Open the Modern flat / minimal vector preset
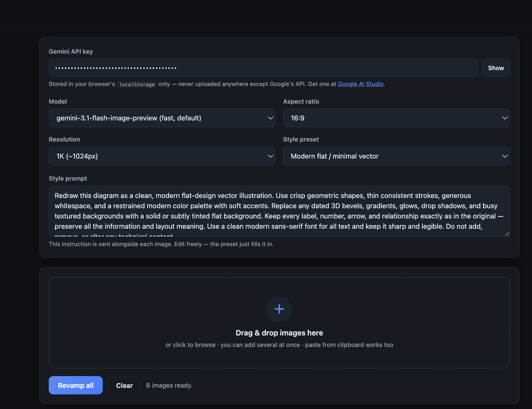 point(396,156)
